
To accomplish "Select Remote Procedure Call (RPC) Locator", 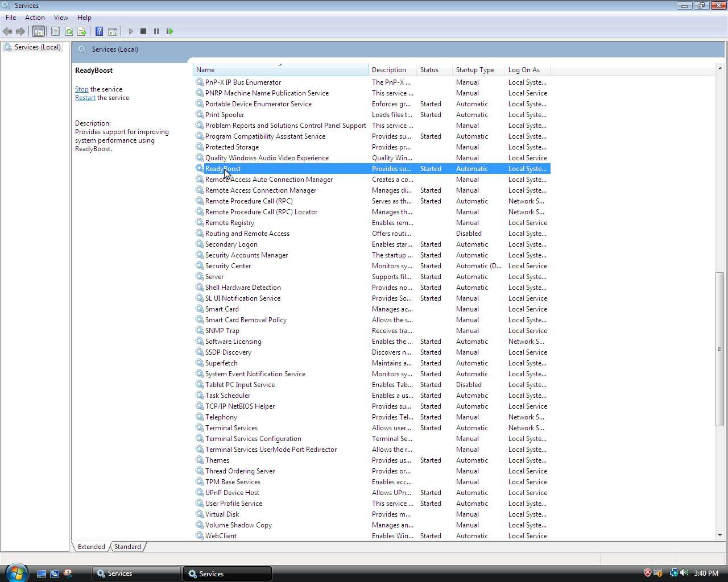I will (x=371, y=212).
